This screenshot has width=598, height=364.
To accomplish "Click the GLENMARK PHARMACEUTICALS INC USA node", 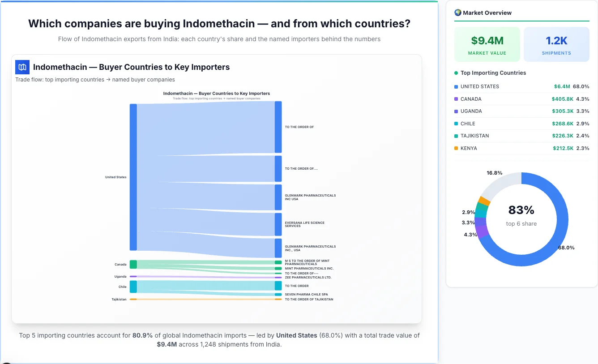I will point(278,197).
